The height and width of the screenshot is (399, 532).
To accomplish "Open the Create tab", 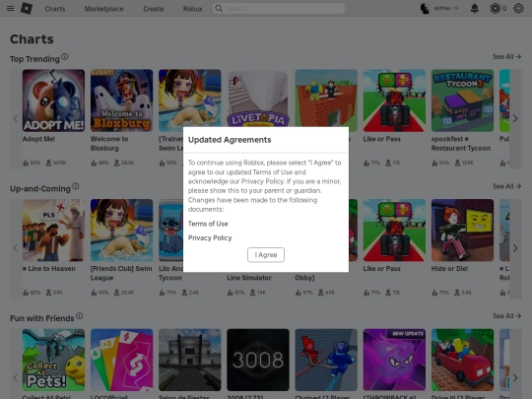I will tap(154, 9).
